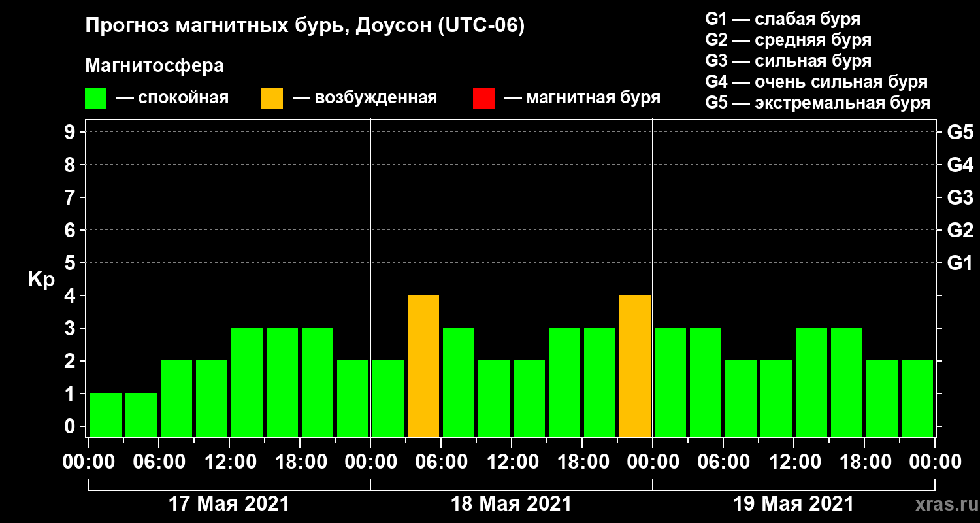Click the '06:00' time label under 17 May
The height and width of the screenshot is (523, 980).
tap(159, 462)
